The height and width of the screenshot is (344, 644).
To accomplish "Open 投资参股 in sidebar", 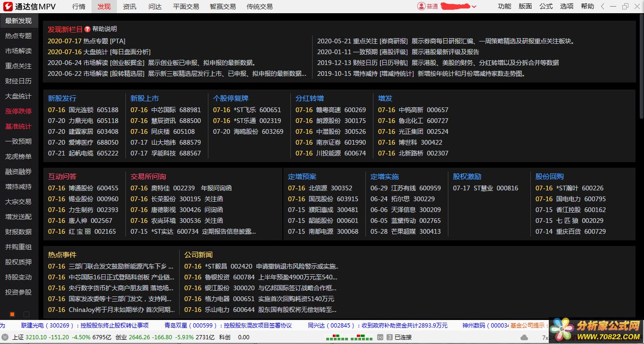I will (18, 292).
